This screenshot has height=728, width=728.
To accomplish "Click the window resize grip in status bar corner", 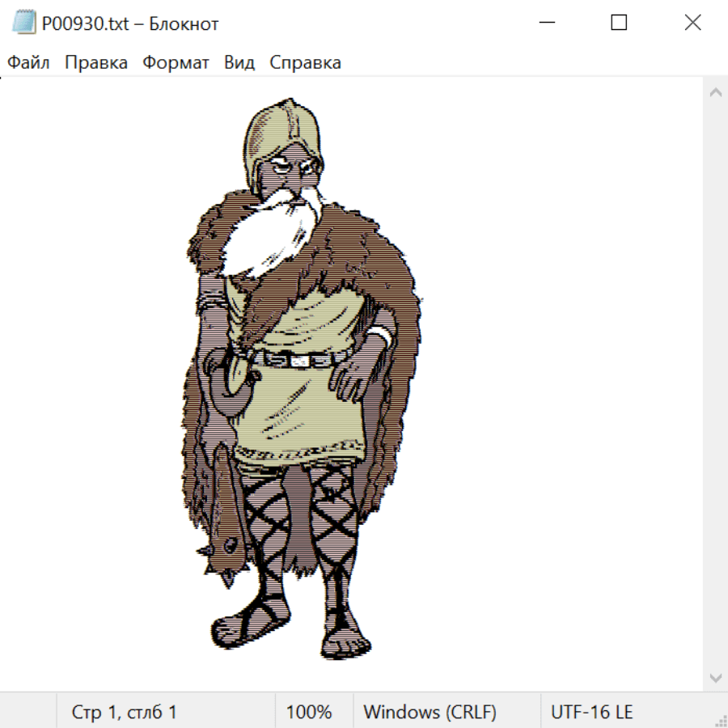I will (721, 721).
